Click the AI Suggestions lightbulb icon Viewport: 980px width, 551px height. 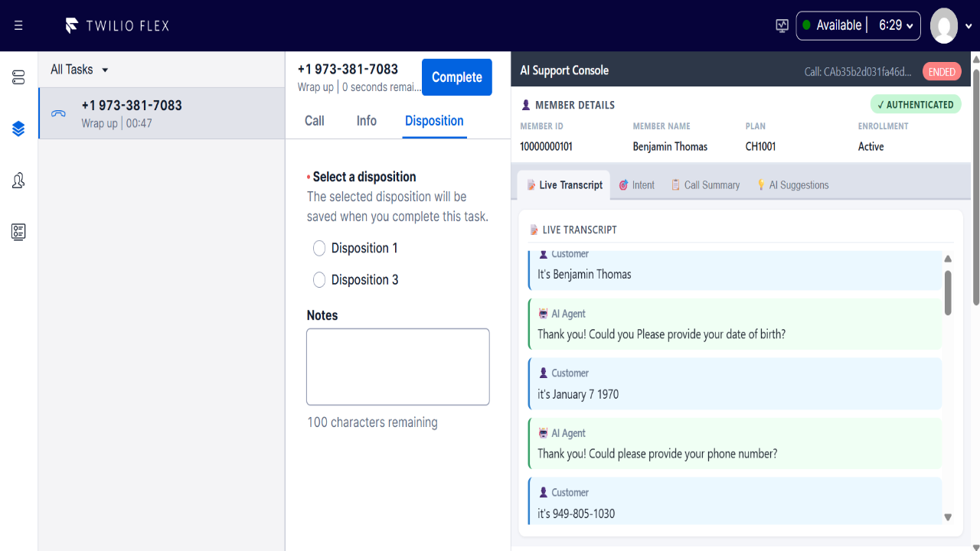pos(761,185)
